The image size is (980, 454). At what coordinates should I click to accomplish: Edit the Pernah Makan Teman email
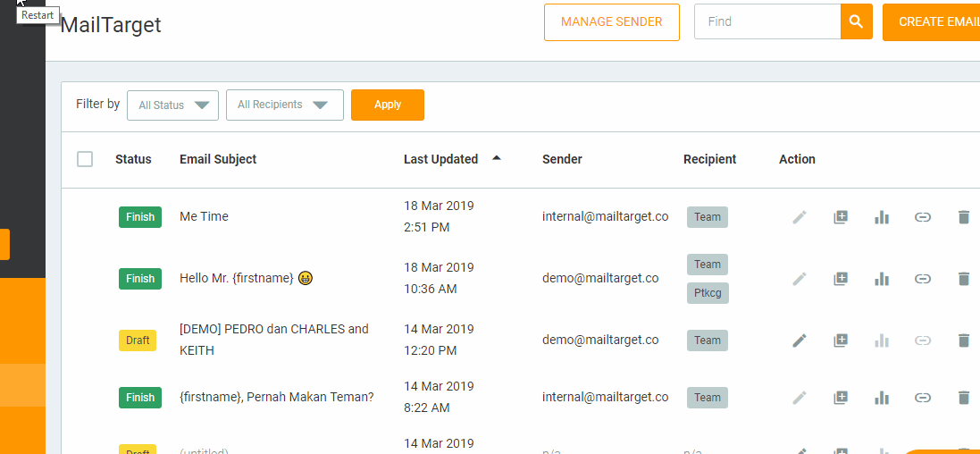pos(800,397)
